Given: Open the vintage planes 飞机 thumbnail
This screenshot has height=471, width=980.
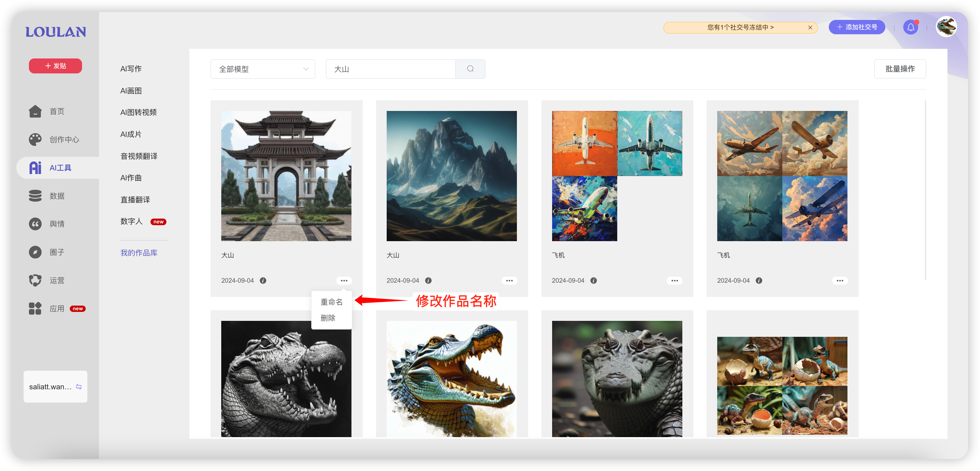Looking at the screenshot, I should (x=782, y=176).
